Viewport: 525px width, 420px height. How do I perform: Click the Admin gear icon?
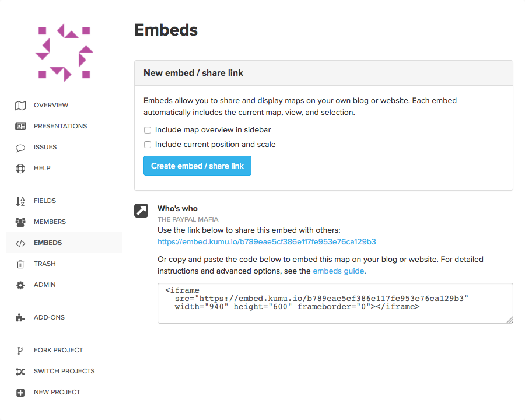[20, 285]
